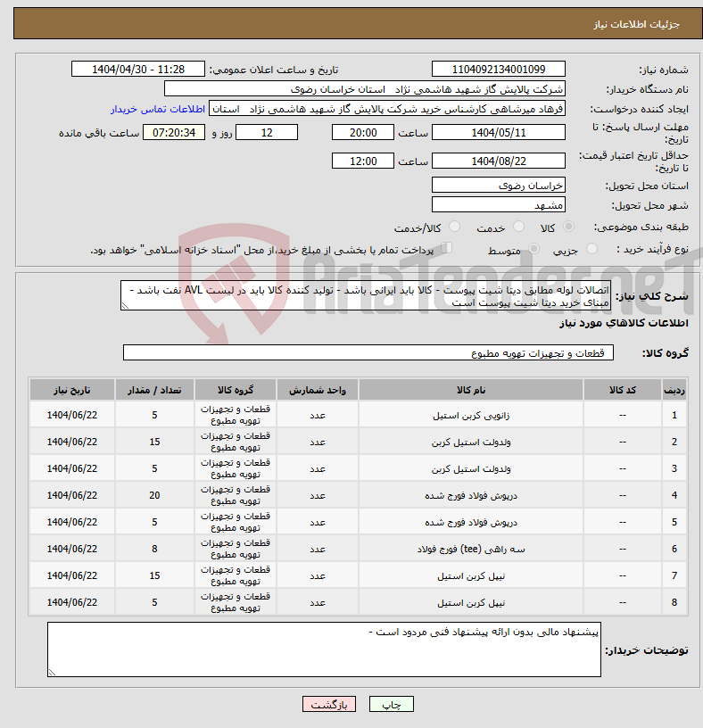Click the گروه کالا field
This screenshot has height=728, width=703.
tap(368, 353)
